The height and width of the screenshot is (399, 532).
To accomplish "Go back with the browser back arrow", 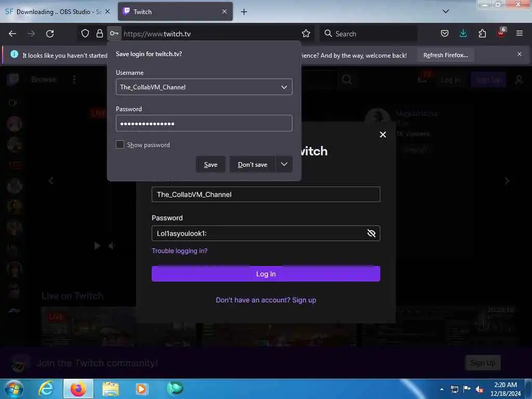I will pyautogui.click(x=12, y=34).
